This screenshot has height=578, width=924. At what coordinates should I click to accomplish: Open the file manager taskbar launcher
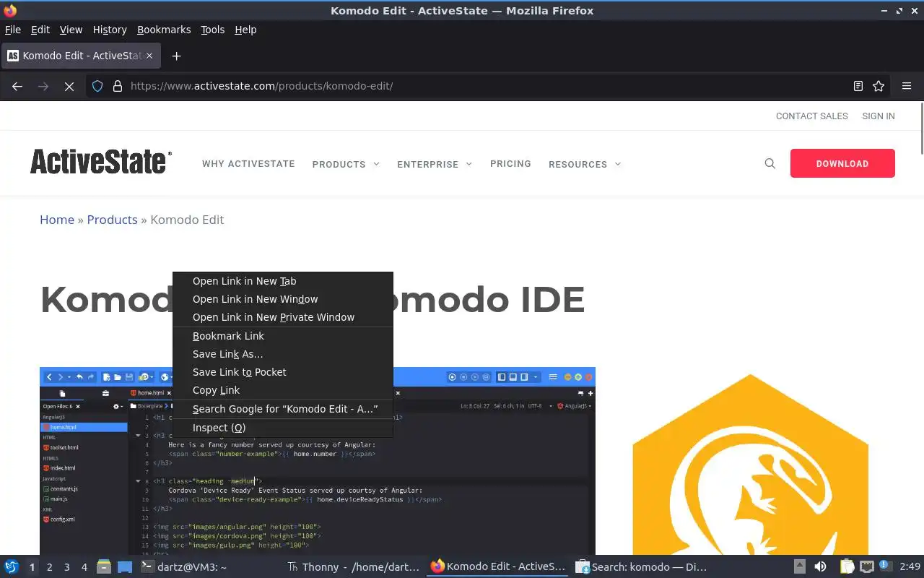(104, 567)
